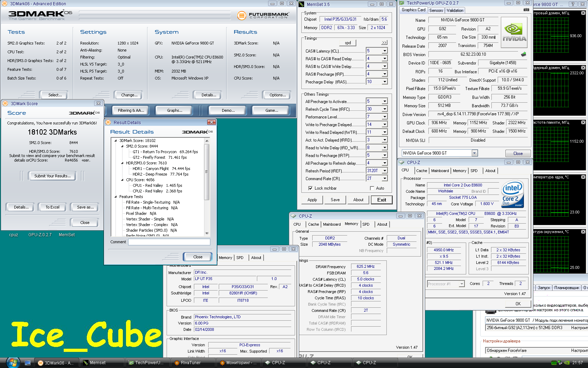The width and height of the screenshot is (588, 368).
Task: Click the Save as... button in 3DMark Score
Action: [x=85, y=207]
